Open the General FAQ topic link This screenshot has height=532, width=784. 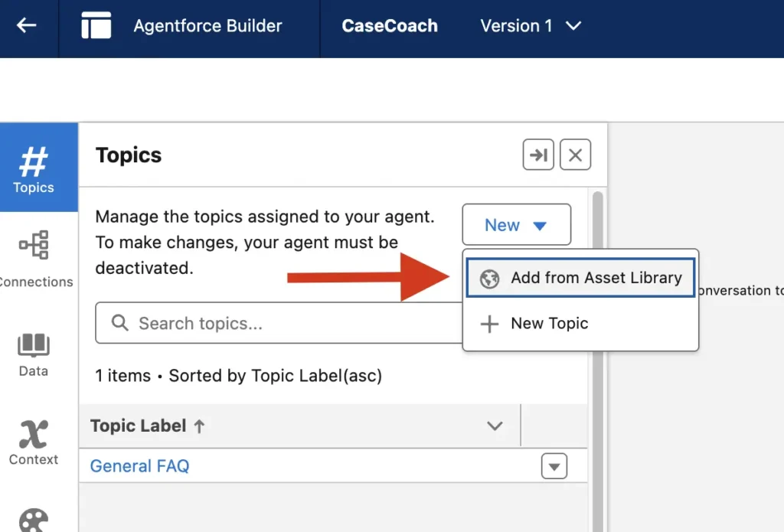click(x=139, y=465)
